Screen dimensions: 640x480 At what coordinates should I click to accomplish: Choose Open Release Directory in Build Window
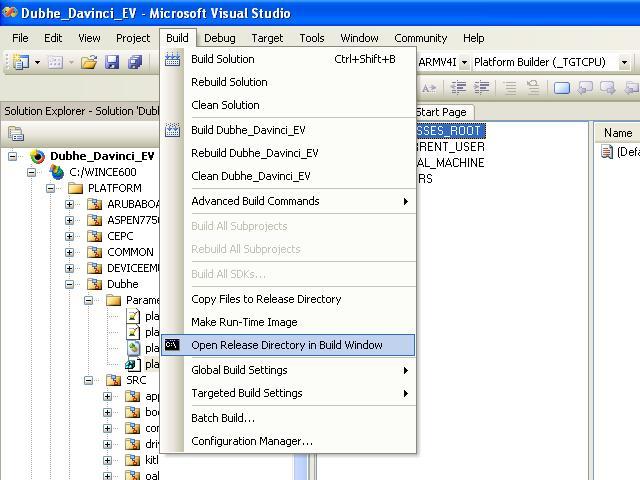(288, 345)
